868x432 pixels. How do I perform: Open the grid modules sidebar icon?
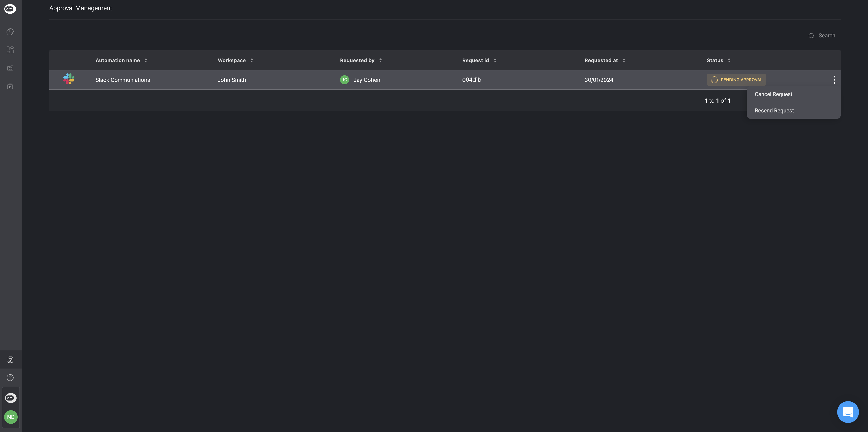coord(10,50)
